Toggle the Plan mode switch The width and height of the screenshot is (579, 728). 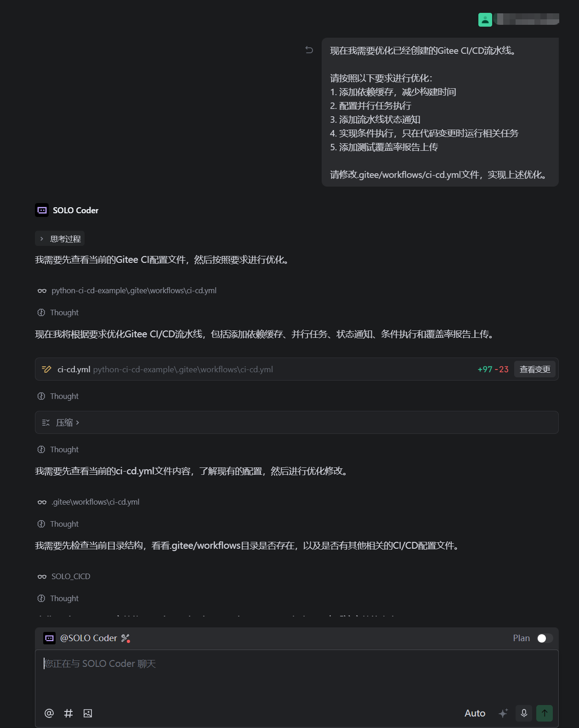pyautogui.click(x=545, y=638)
